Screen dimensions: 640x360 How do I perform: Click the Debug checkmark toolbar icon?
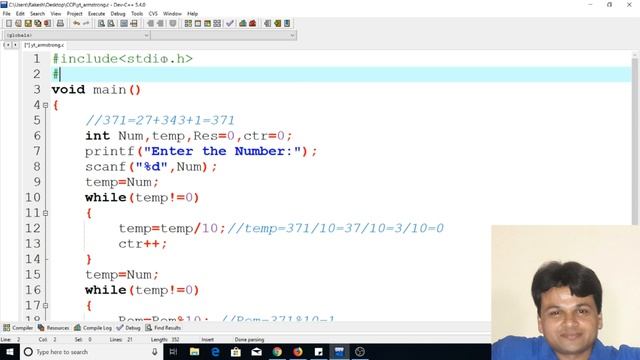click(x=230, y=24)
